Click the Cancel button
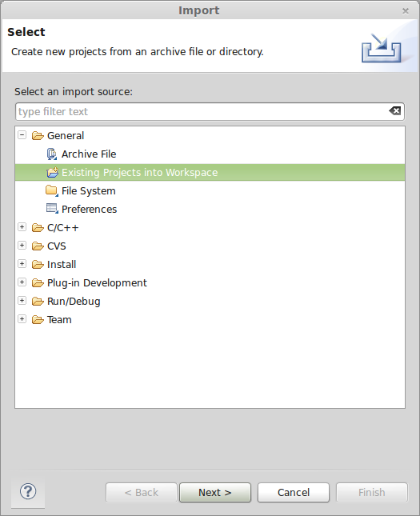The width and height of the screenshot is (420, 516). point(294,492)
